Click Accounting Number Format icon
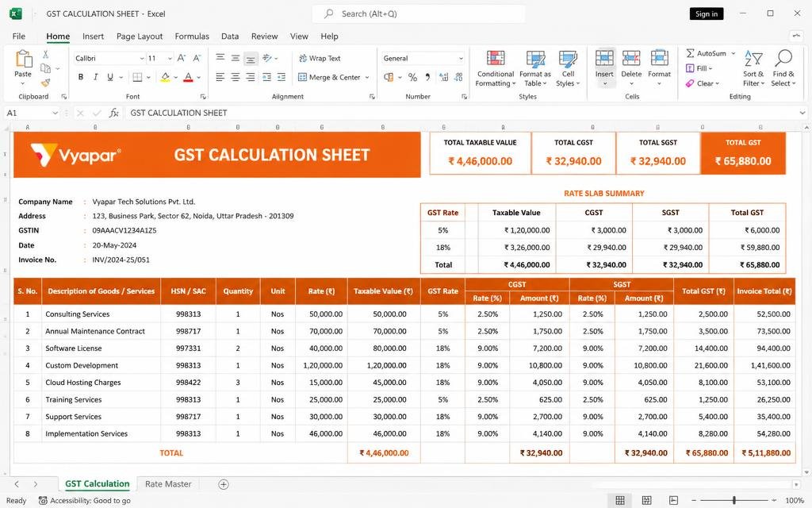This screenshot has height=508, width=812. pos(389,77)
